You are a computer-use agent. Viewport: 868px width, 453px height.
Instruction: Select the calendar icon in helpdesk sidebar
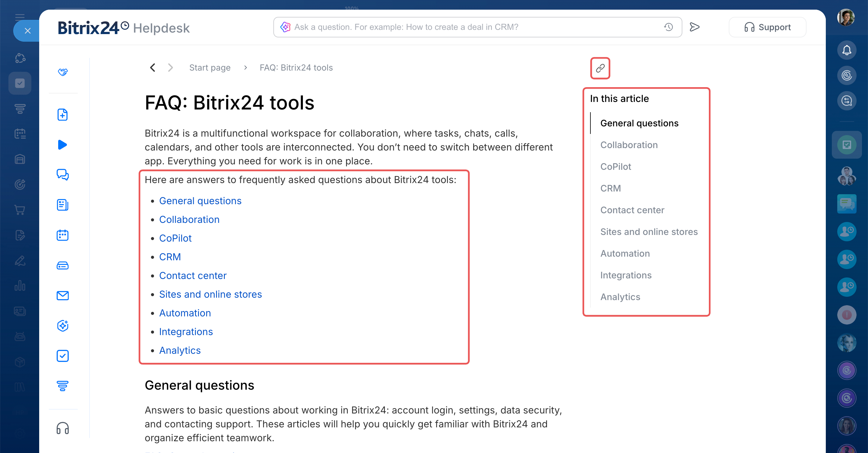click(x=63, y=235)
